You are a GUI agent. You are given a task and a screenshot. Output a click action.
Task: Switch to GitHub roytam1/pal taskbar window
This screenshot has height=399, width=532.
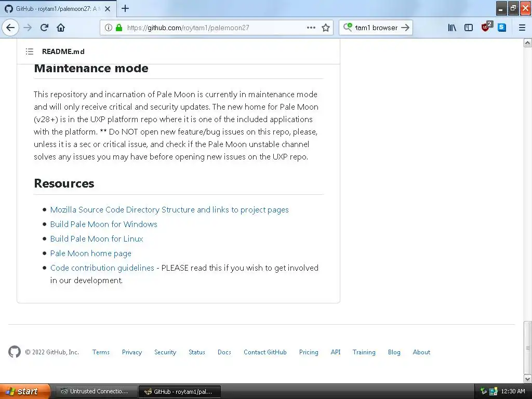point(180,392)
